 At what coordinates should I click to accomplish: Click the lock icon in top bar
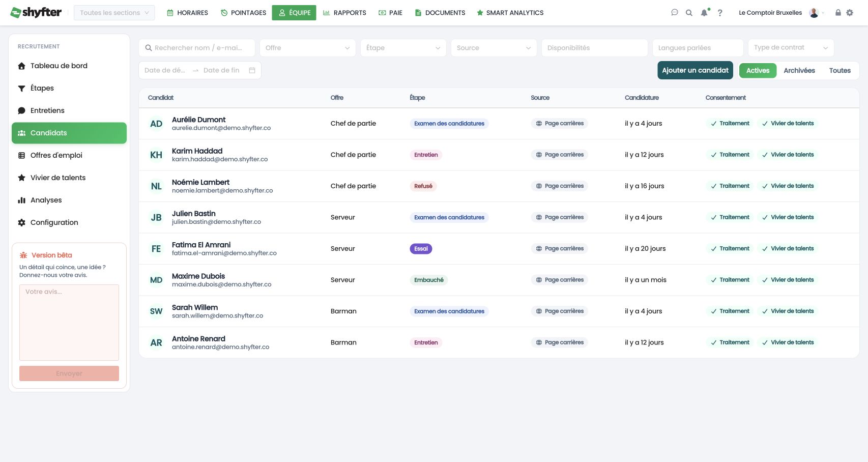[x=838, y=13]
